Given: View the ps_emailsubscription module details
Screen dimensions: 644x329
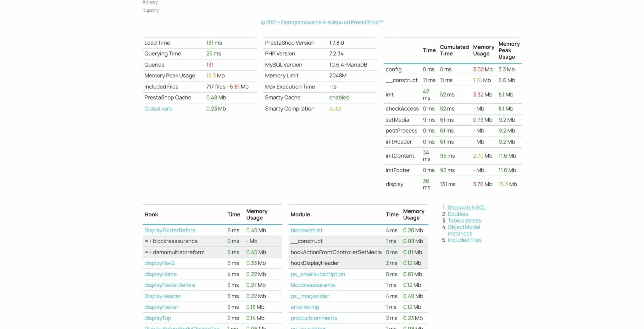Looking at the screenshot, I should [318, 274].
